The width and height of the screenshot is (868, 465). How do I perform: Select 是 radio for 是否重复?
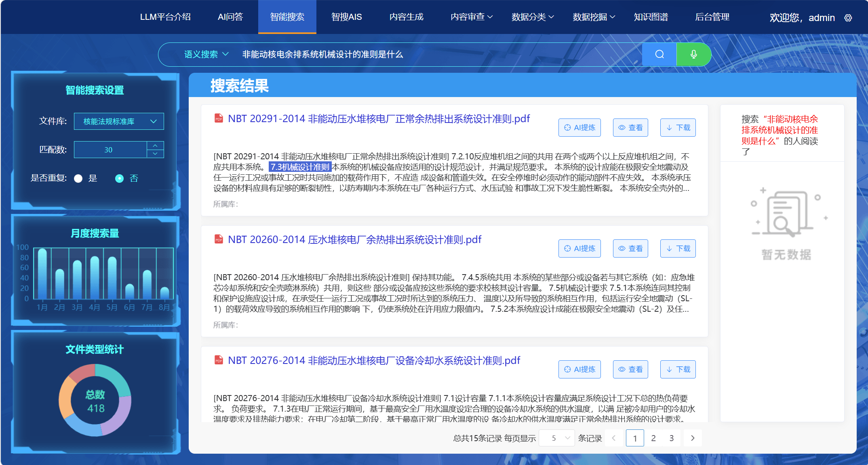click(x=78, y=179)
